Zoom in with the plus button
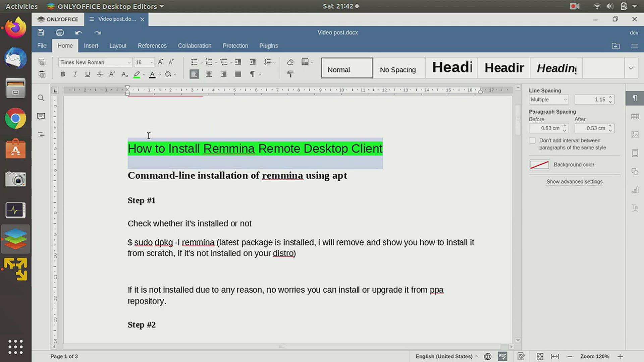 620,357
